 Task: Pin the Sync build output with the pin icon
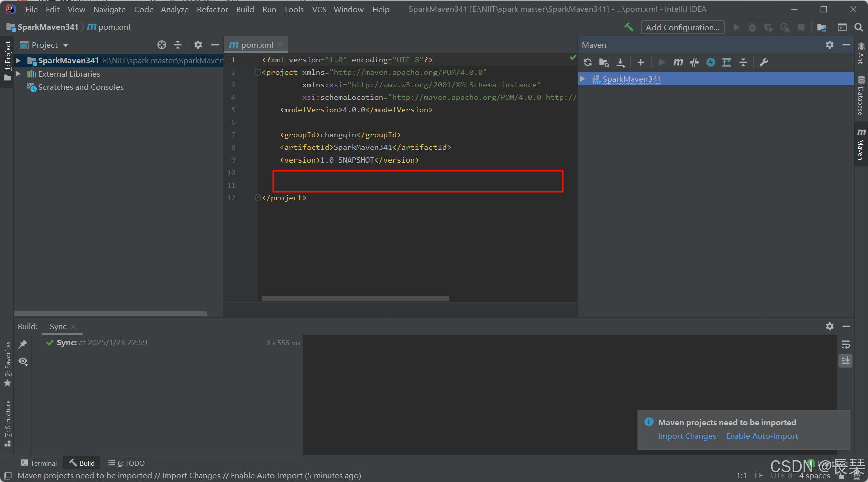(23, 344)
